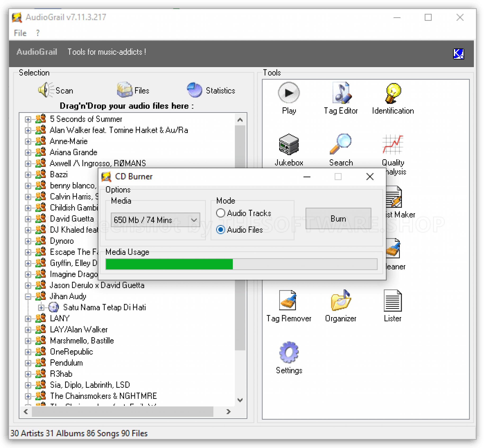
Task: Click the tree's scroll left arrow
Action: [x=26, y=412]
